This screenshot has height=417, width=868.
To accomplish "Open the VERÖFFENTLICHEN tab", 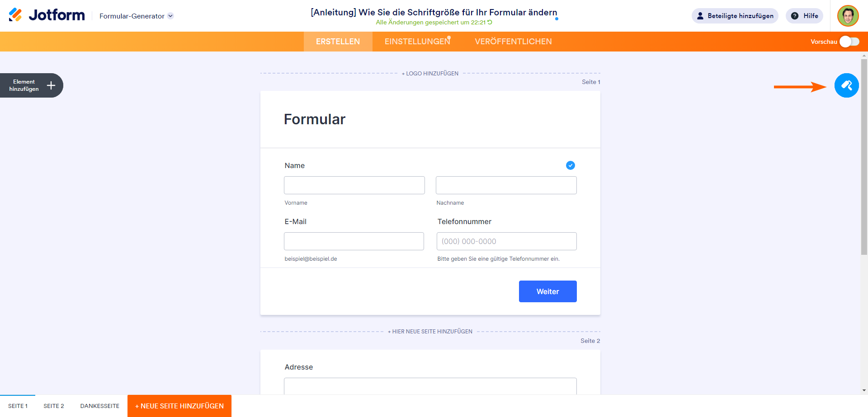I will [x=513, y=42].
